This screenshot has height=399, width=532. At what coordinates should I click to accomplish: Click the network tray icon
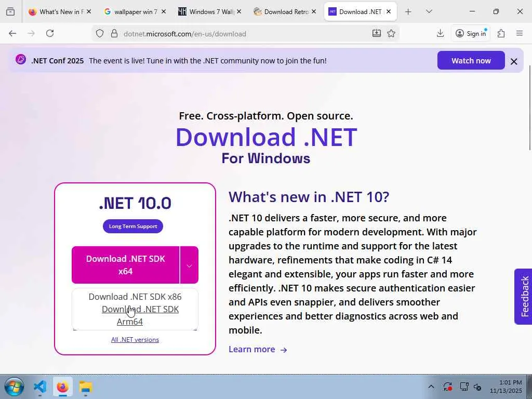click(x=464, y=387)
